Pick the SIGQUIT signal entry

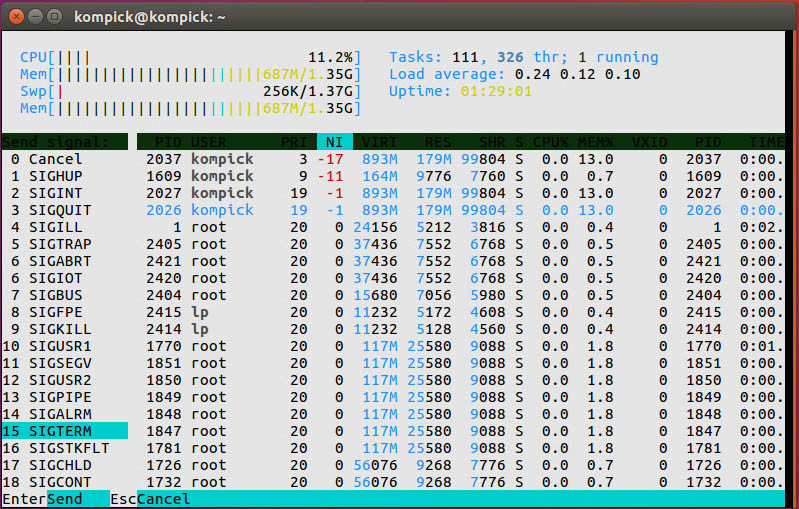point(65,210)
